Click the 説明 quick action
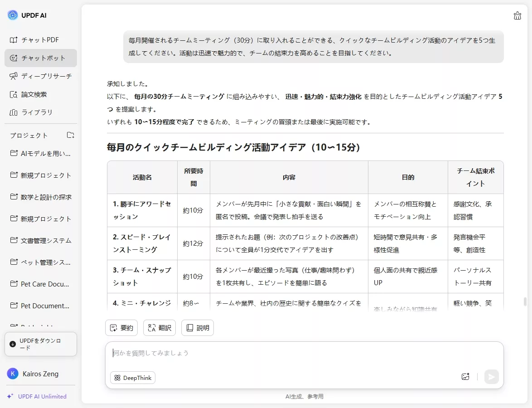The image size is (532, 408). click(197, 327)
